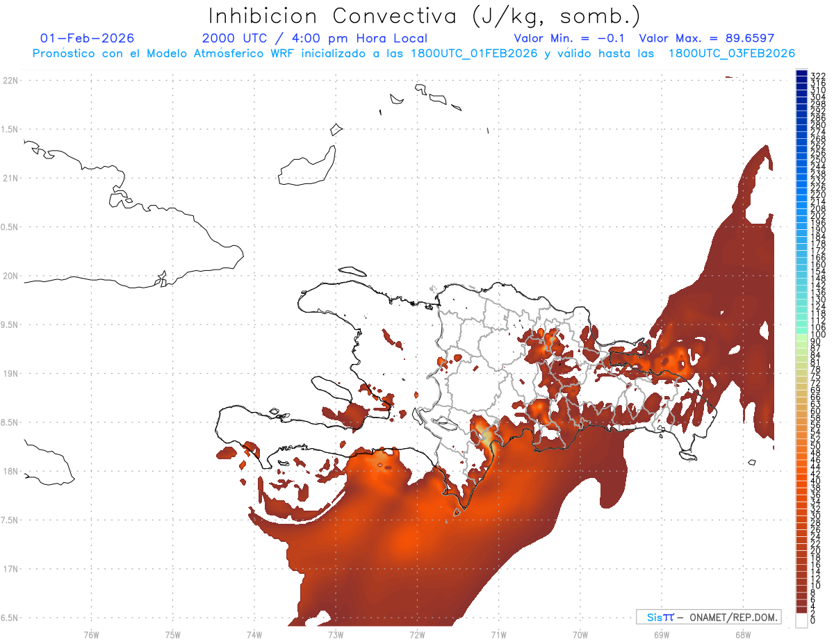Viewport: 834px width, 644px height.
Task: Click the '72W' longitude label
Action: (x=417, y=635)
